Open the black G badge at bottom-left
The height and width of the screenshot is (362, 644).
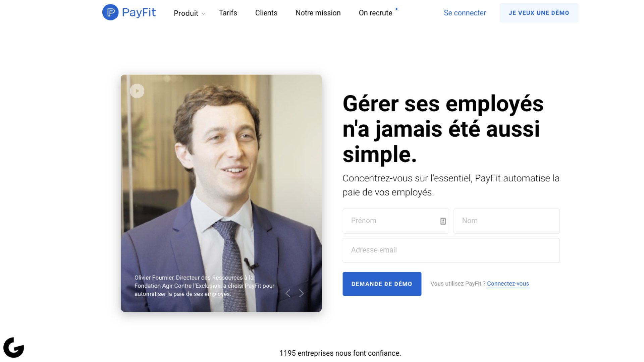(x=14, y=348)
